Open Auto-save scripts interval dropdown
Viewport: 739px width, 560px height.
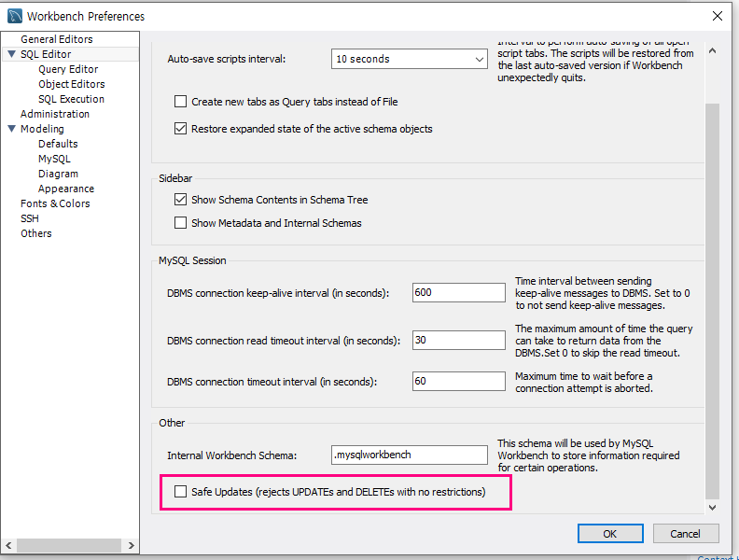click(x=409, y=59)
